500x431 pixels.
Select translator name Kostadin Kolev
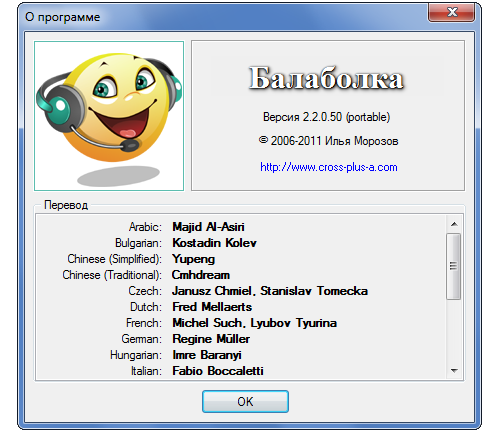[214, 243]
